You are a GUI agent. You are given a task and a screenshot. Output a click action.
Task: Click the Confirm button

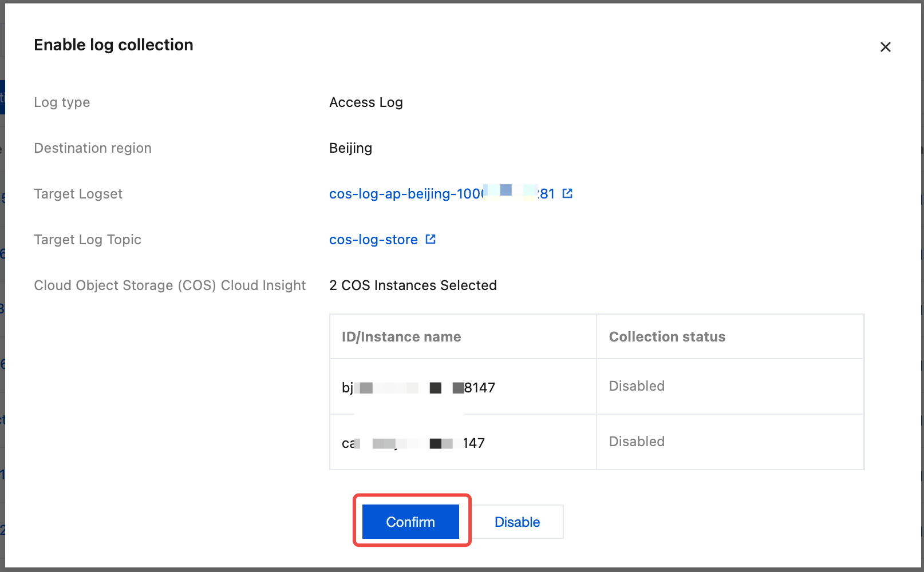coord(410,522)
